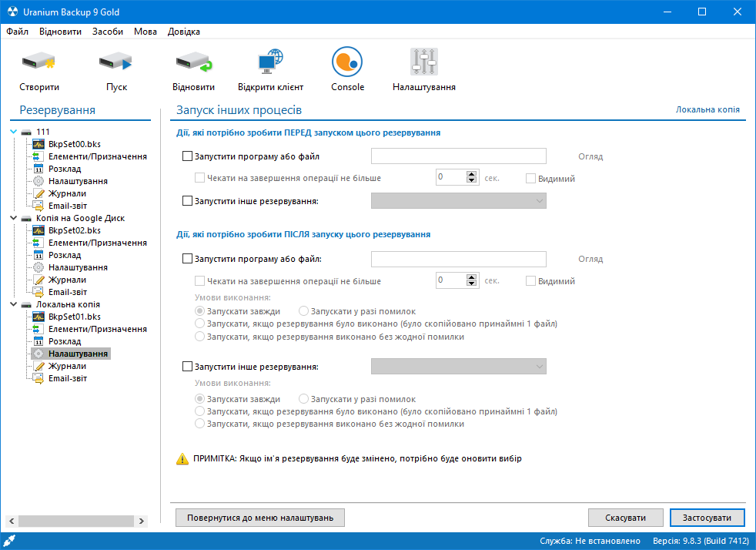Click Елементи/Призначення arrows icon under 111

(38, 156)
